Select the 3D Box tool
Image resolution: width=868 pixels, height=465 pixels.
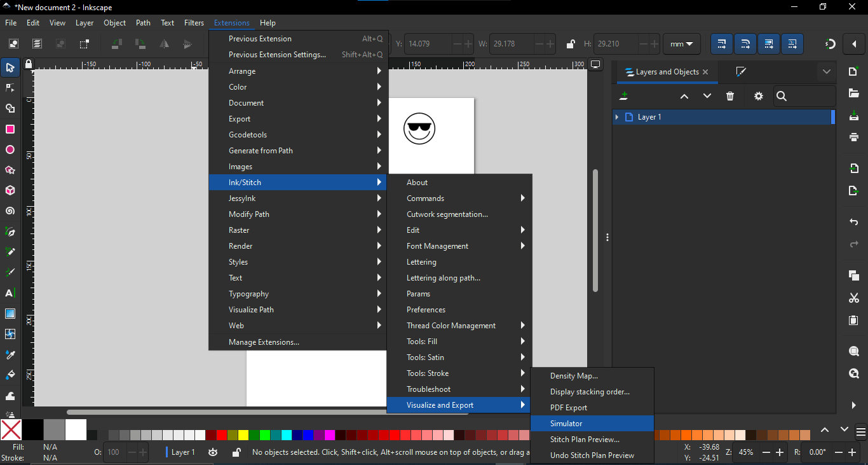(x=10, y=191)
